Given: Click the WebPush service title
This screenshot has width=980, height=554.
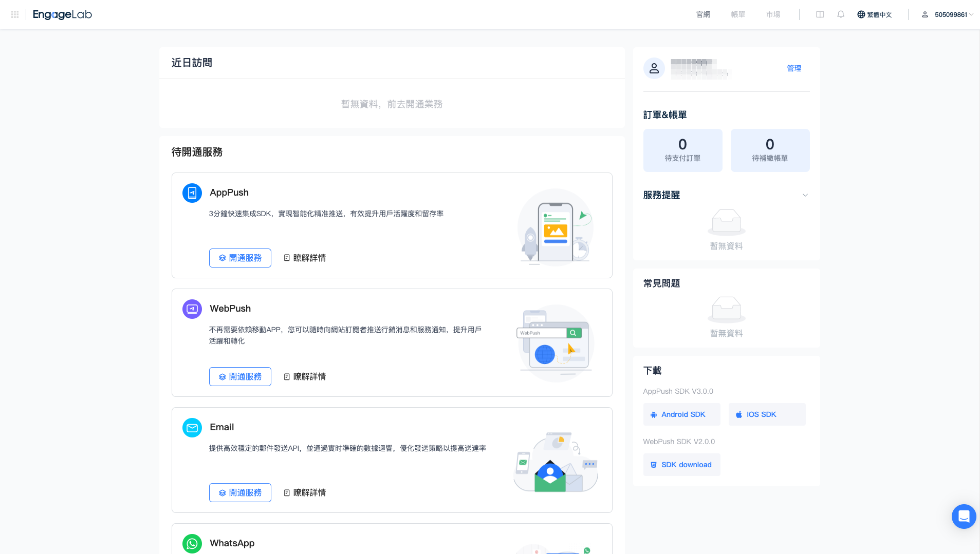Looking at the screenshot, I should [x=230, y=309].
